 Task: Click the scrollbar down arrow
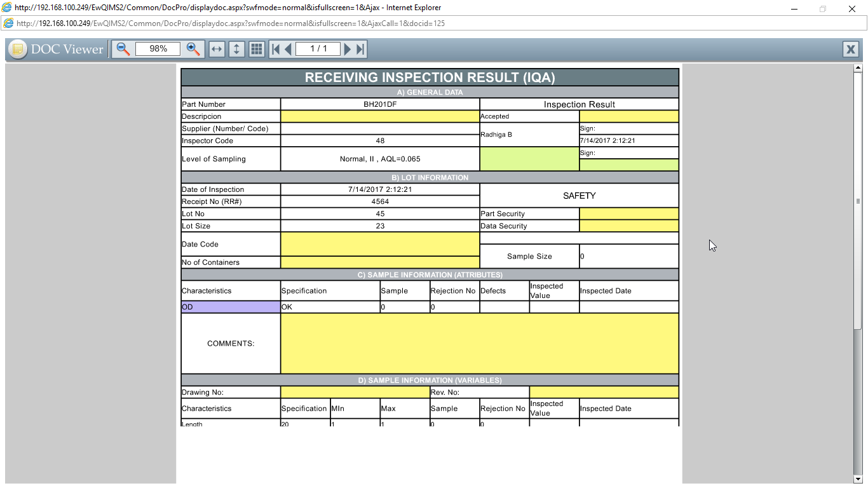pyautogui.click(x=858, y=479)
